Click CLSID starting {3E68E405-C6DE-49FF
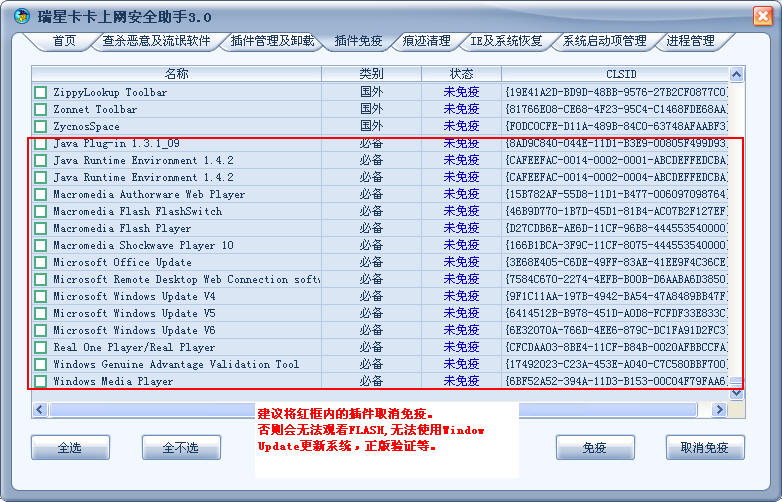782x502 pixels. click(x=616, y=262)
